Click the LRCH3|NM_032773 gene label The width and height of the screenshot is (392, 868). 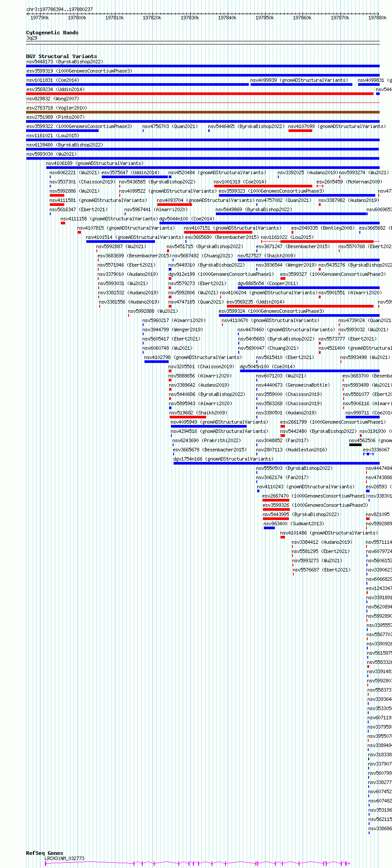pos(64,858)
